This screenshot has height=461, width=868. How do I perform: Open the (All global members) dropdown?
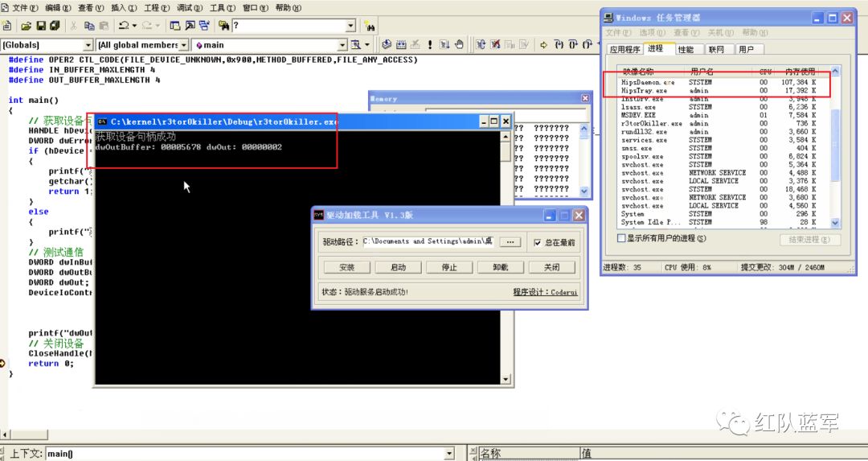click(184, 45)
